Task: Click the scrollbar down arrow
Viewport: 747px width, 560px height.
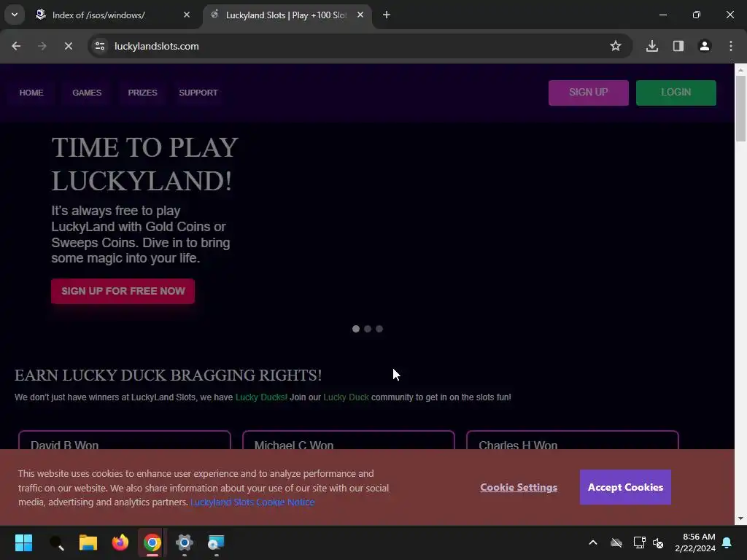Action: pos(740,518)
